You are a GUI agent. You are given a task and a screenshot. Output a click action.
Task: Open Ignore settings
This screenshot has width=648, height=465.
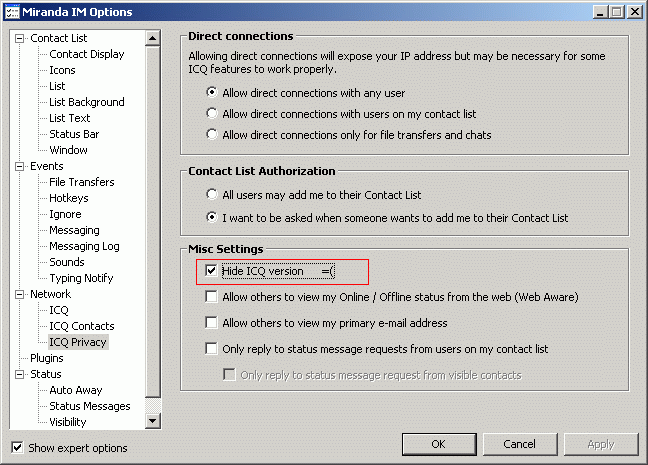coord(65,214)
